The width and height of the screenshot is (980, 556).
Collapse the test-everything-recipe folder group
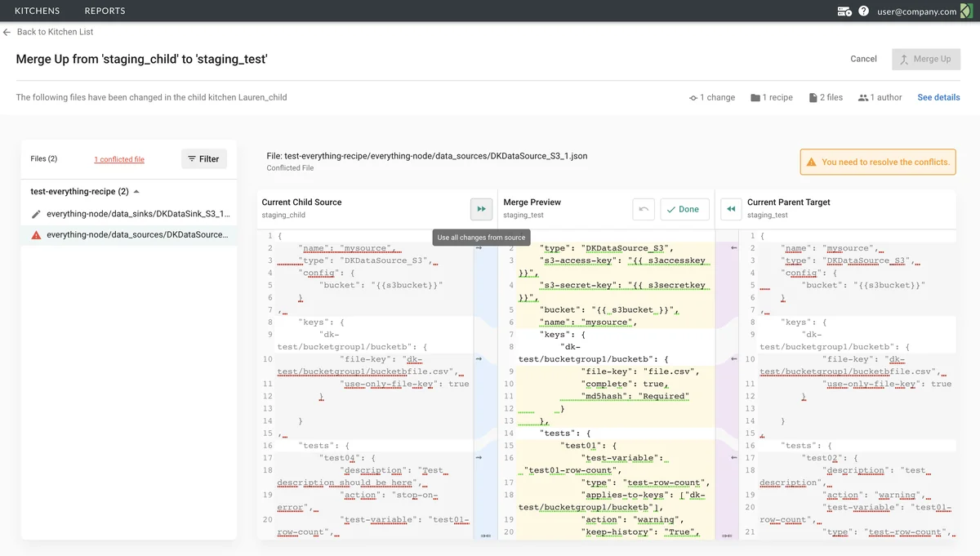136,192
